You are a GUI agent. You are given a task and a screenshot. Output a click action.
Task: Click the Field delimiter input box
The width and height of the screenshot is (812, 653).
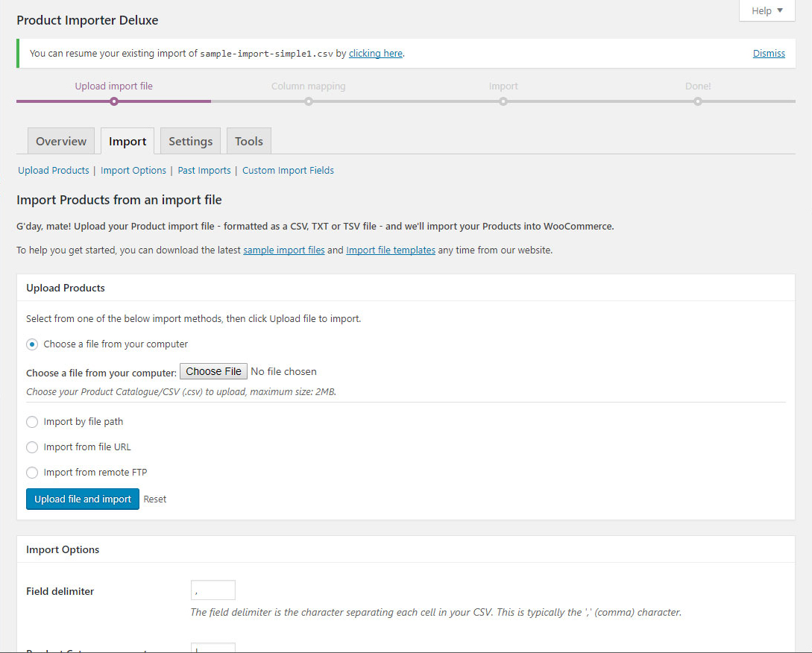213,590
